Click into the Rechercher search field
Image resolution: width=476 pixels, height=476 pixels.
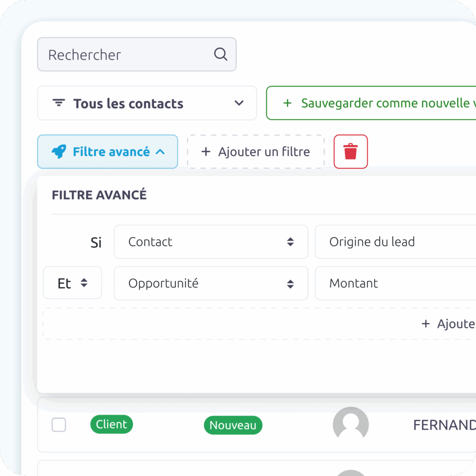click(126, 54)
